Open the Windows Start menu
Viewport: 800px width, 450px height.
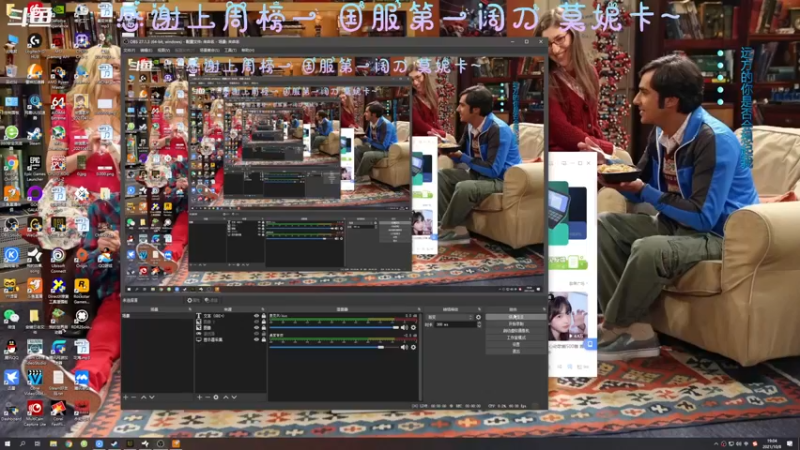7,443
